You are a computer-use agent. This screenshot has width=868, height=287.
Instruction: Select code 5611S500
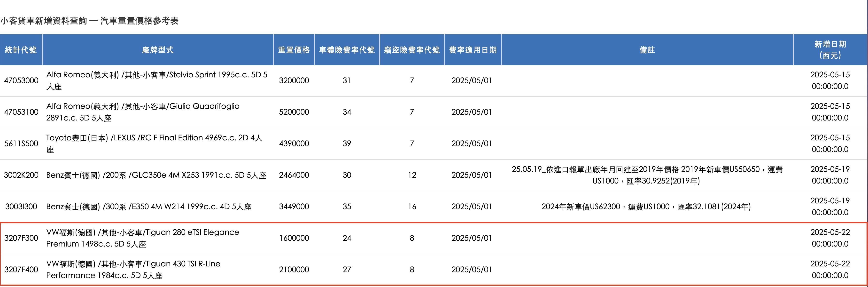tap(21, 144)
